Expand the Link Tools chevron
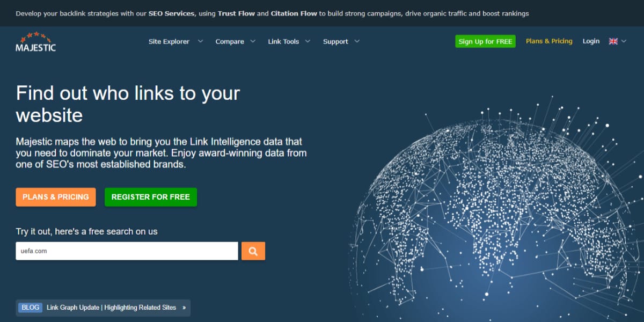The image size is (644, 322). [x=308, y=41]
